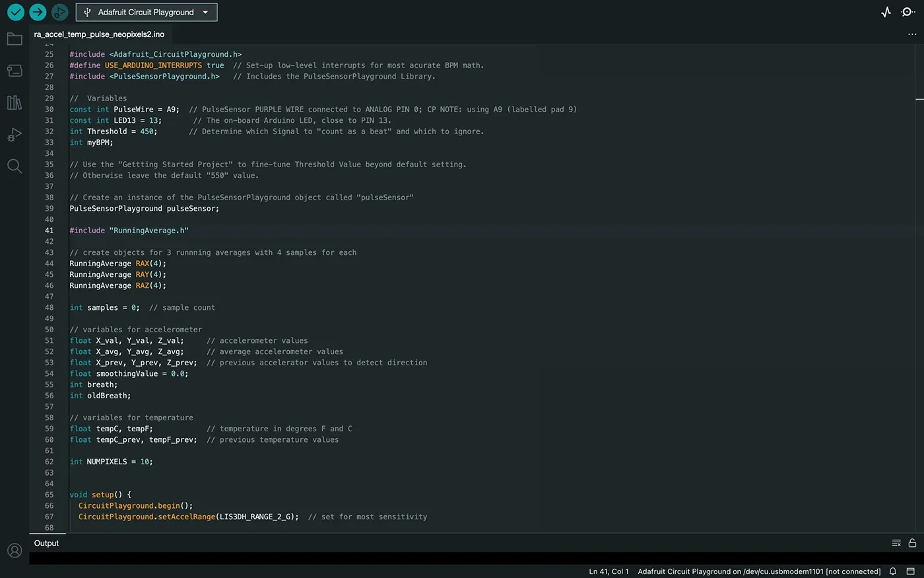Click 'float X_avg, Y_avg, Z_avg;' line
This screenshot has width=924, height=578.
tap(127, 351)
